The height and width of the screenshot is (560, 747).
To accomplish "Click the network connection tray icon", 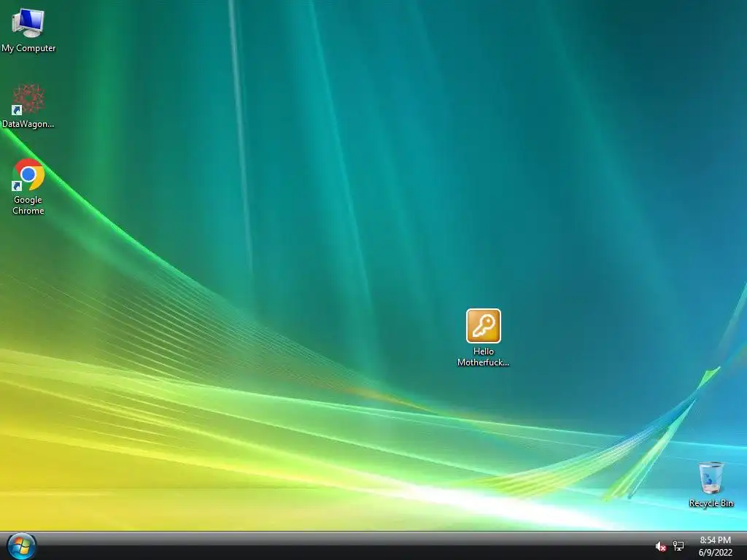I will tap(678, 545).
